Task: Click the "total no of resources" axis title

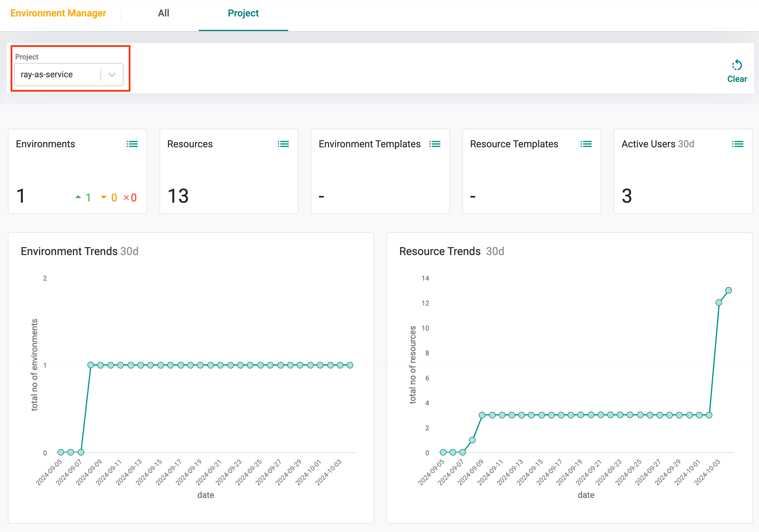Action: (413, 365)
